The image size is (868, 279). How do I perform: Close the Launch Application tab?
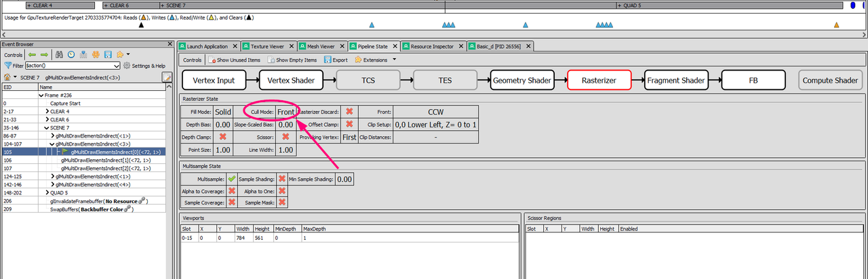pyautogui.click(x=235, y=47)
